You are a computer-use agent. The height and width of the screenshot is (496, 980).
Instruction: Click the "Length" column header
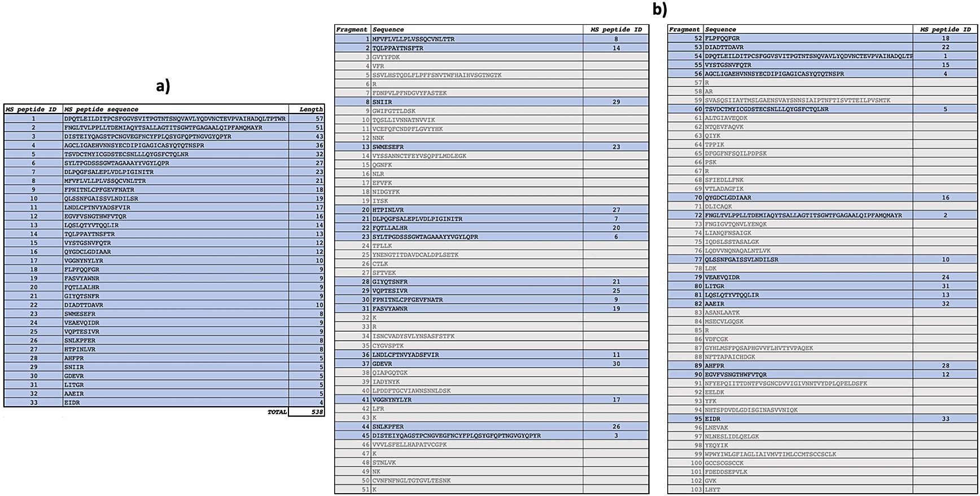tap(311, 110)
